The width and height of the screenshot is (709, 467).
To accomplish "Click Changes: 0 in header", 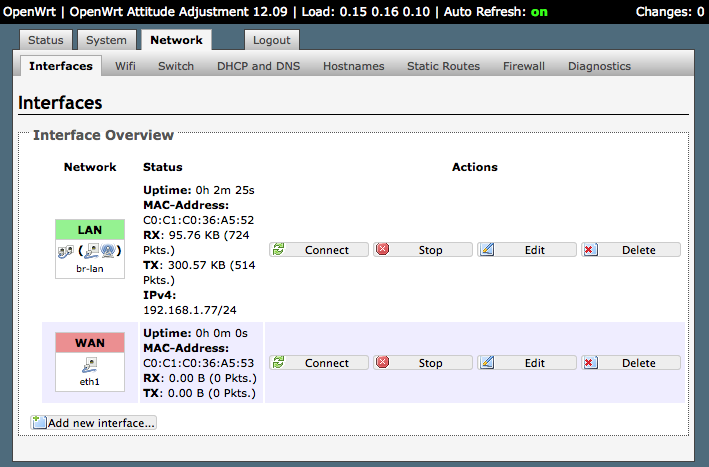I will [x=670, y=12].
